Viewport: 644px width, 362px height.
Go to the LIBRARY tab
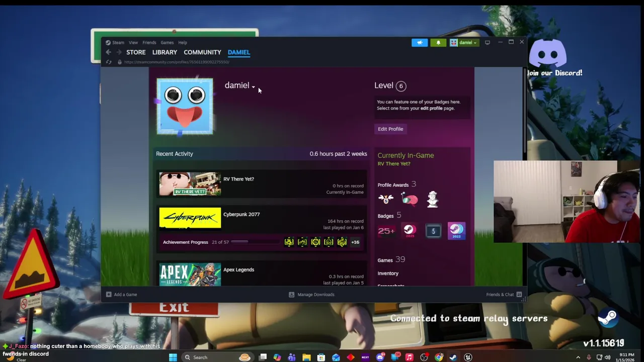point(165,52)
